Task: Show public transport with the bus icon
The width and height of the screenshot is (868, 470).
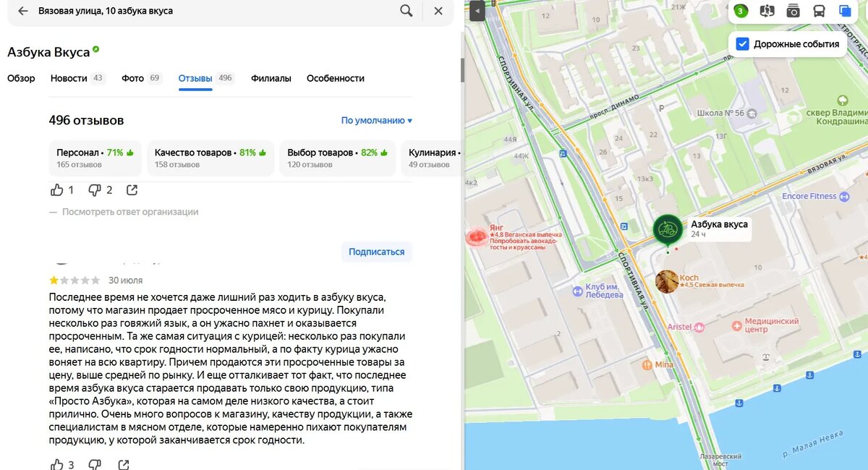Action: click(820, 11)
